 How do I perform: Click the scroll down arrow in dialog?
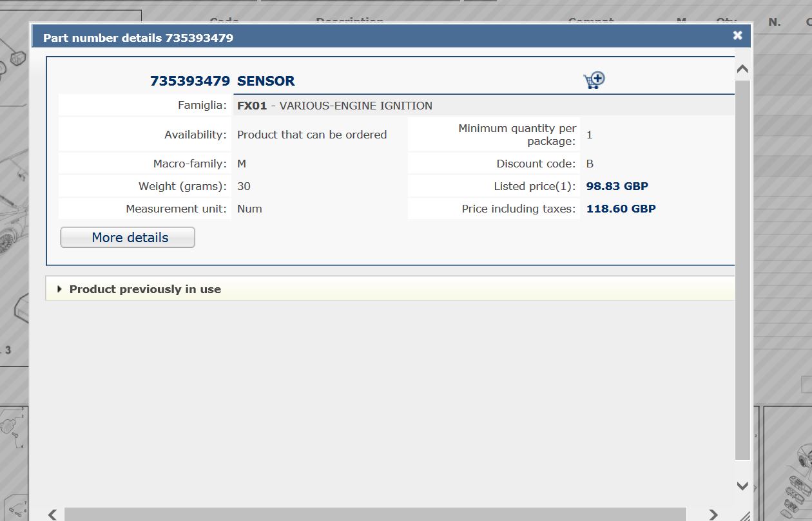click(742, 486)
